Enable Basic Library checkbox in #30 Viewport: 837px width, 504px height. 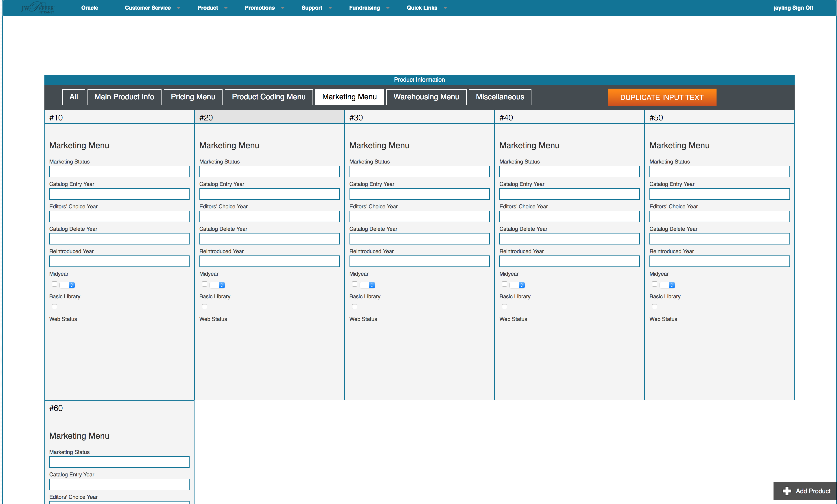click(355, 307)
